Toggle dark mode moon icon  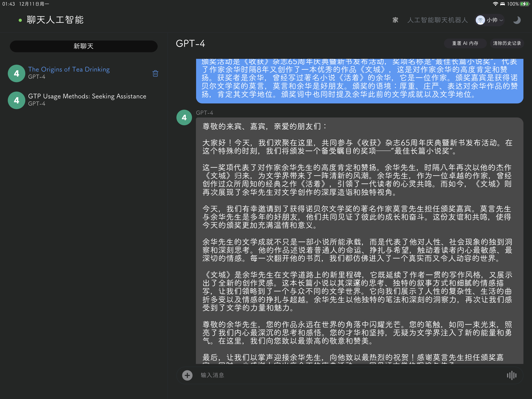click(x=517, y=20)
